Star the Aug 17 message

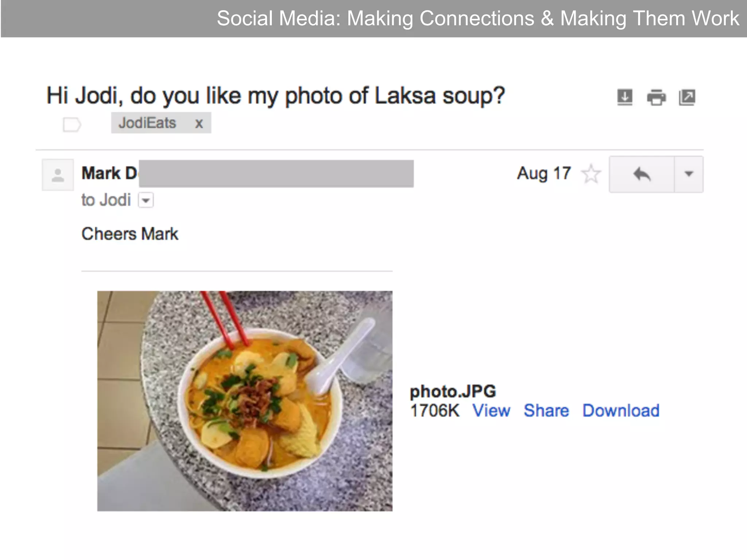pyautogui.click(x=591, y=174)
